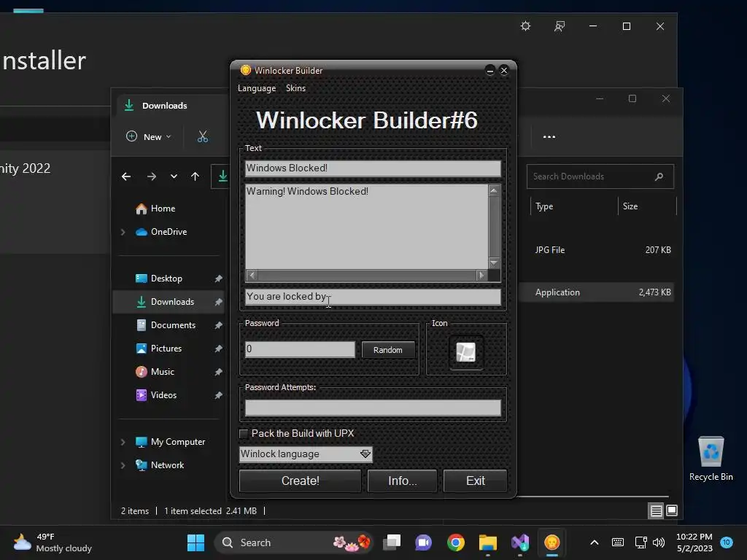The image size is (747, 560).
Task: Go forward in File Explorer
Action: (x=152, y=176)
